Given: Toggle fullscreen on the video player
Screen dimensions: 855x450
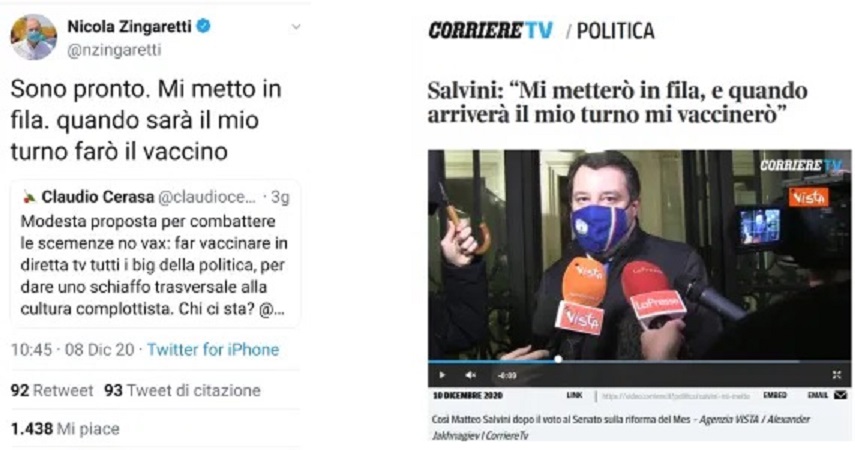Looking at the screenshot, I should [x=836, y=375].
